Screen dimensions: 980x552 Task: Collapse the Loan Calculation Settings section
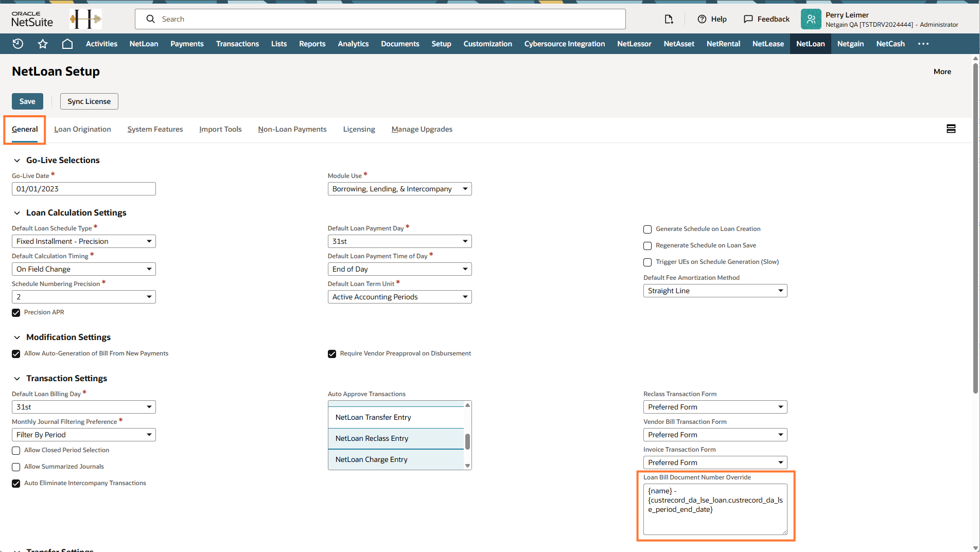tap(17, 212)
